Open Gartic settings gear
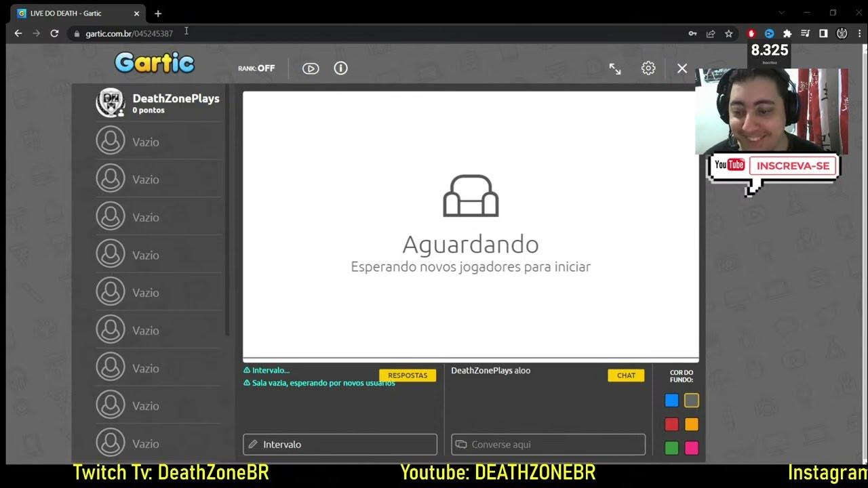The width and height of the screenshot is (868, 488). coord(648,68)
